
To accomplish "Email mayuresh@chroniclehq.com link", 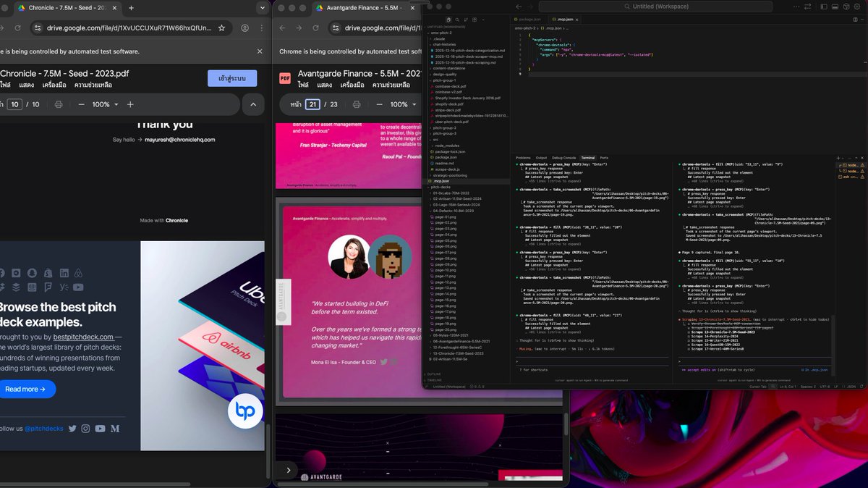I will (x=179, y=140).
